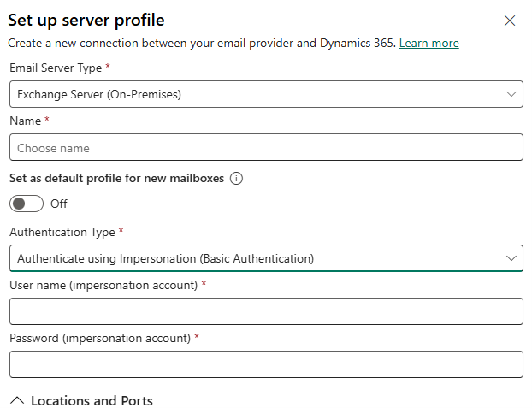This screenshot has height=408, width=532.
Task: Click the info icon beside default profile
Action: tap(237, 179)
